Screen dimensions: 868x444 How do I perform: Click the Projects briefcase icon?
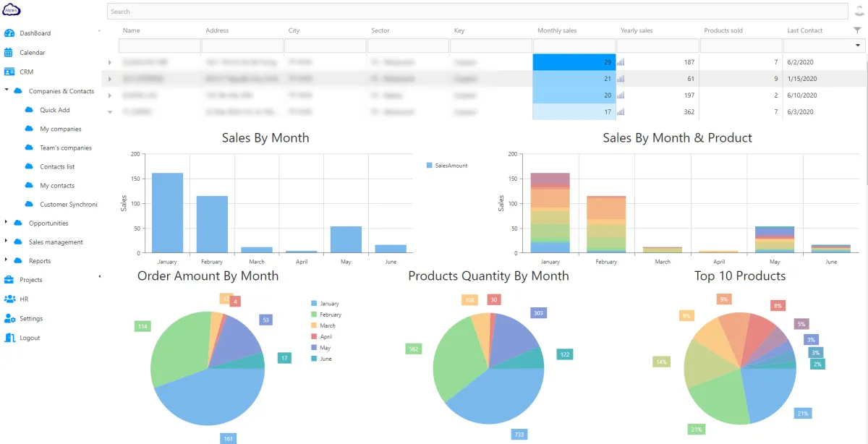coord(9,280)
